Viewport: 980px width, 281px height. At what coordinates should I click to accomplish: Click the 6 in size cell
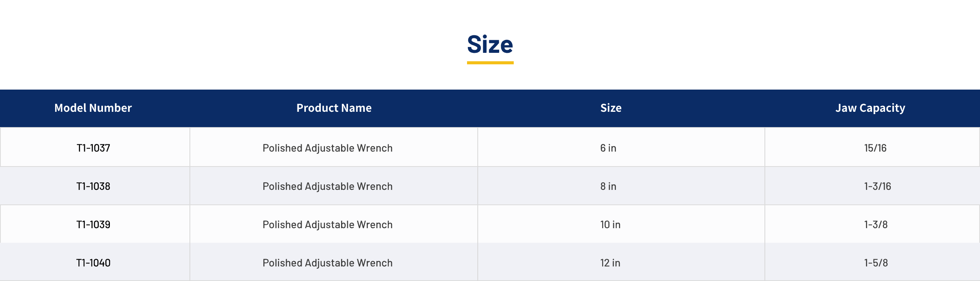(x=608, y=148)
